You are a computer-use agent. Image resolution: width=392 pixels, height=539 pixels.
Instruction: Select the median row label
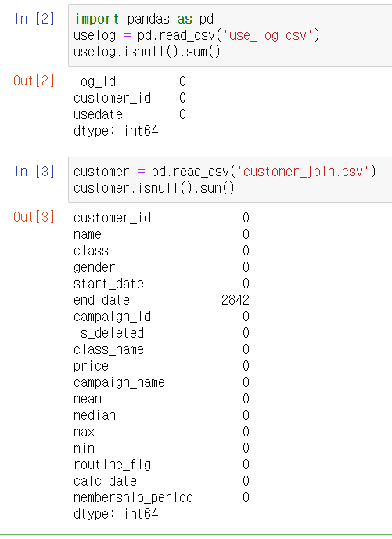coord(95,415)
